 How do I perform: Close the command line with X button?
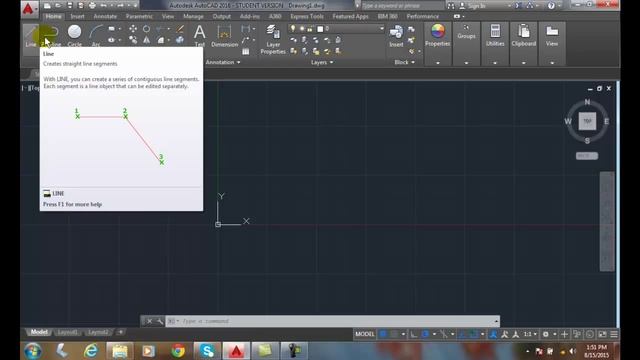click(x=149, y=321)
